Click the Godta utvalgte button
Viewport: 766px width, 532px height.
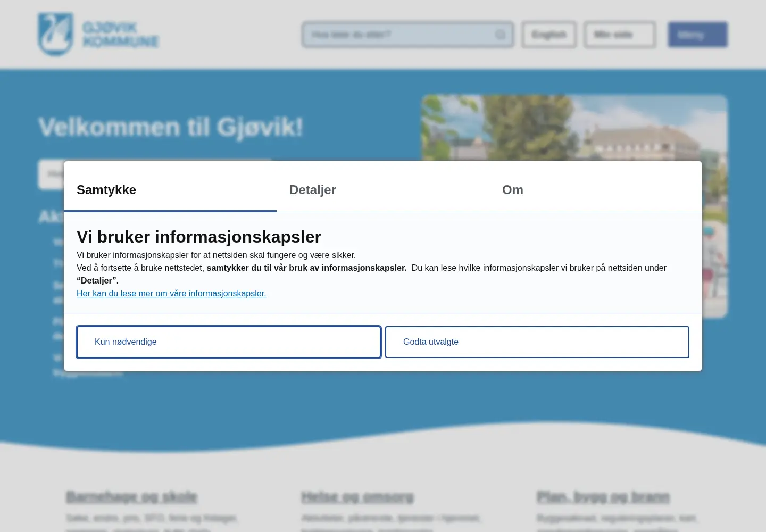537,342
